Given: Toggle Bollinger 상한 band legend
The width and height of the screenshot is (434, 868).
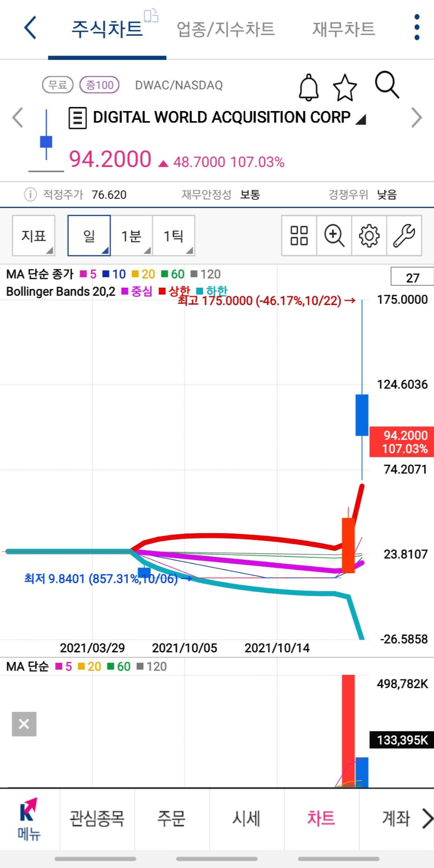Looking at the screenshot, I should (174, 291).
